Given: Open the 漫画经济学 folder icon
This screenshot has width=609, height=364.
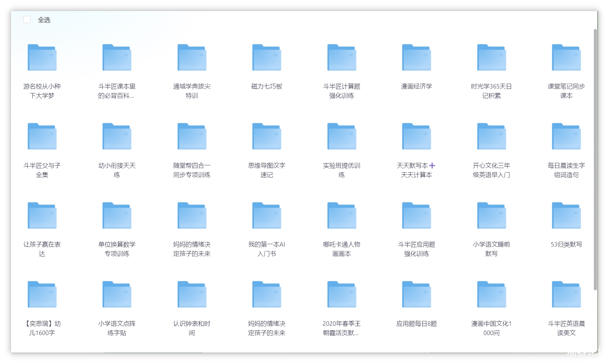Looking at the screenshot, I should tap(416, 58).
